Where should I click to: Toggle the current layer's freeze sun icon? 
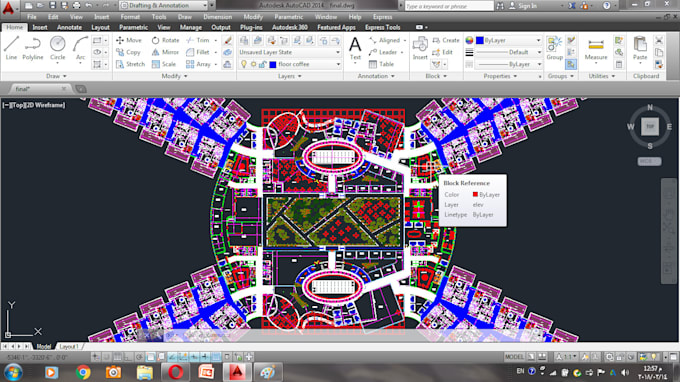click(x=254, y=64)
